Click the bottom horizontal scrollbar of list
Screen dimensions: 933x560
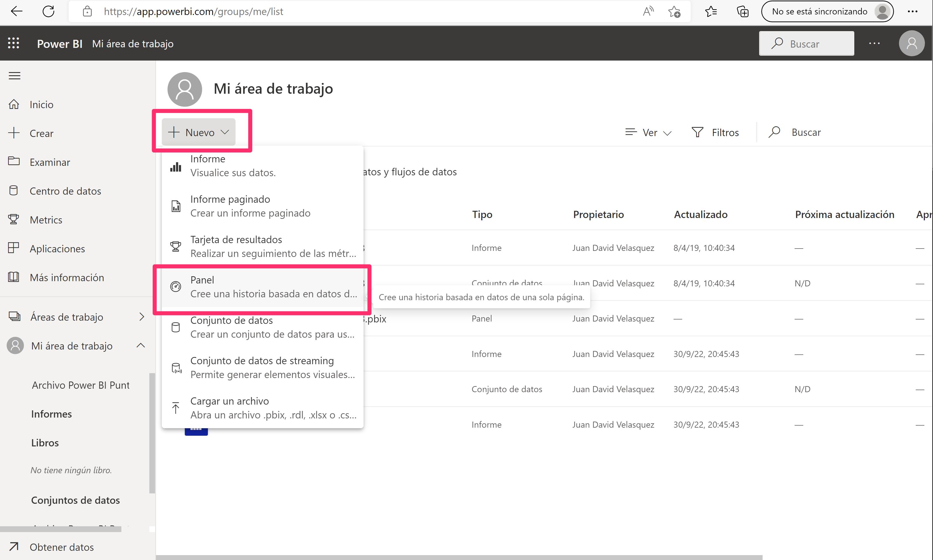click(x=459, y=557)
